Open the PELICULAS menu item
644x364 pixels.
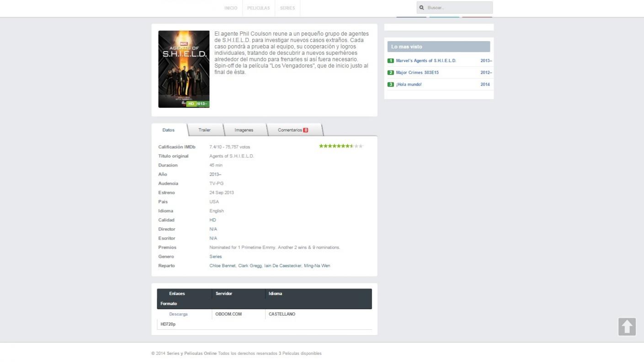(x=258, y=8)
